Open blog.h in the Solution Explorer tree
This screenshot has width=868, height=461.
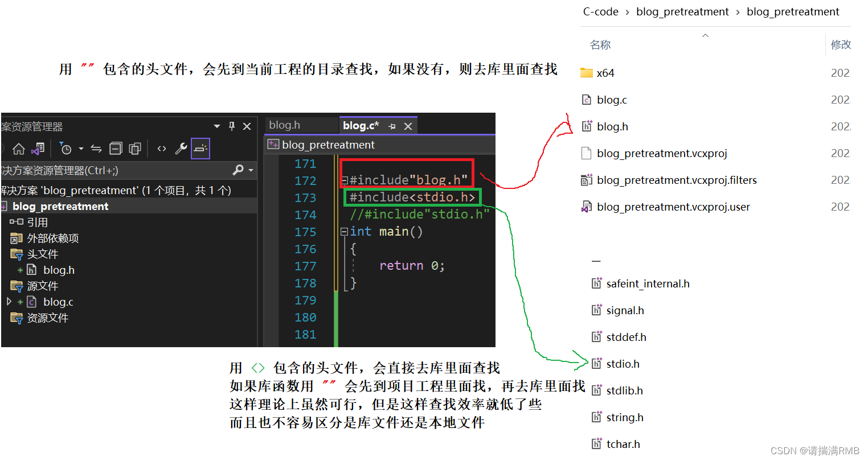(59, 270)
